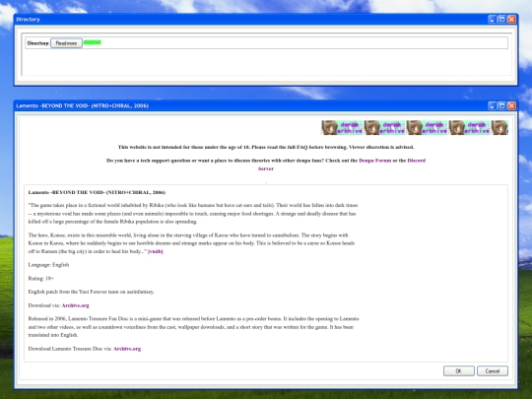The image size is (532, 399).
Task: Maximize the Directory window
Action: pos(501,20)
